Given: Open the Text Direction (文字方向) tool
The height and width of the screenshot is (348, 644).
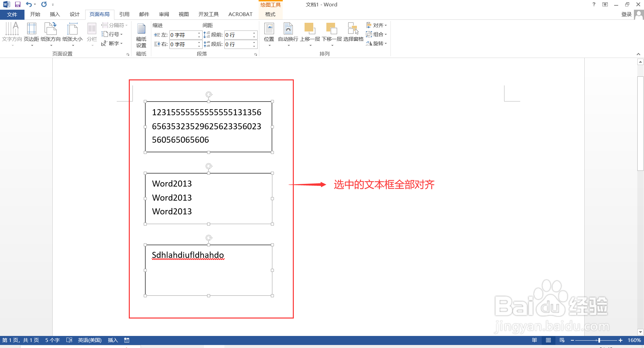Looking at the screenshot, I should click(x=12, y=34).
